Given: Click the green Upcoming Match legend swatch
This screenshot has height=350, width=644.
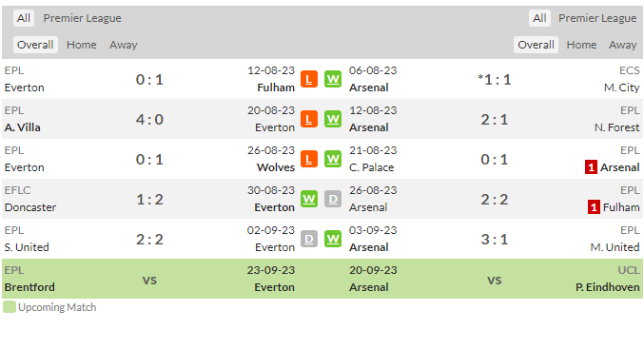Looking at the screenshot, I should click(10, 307).
